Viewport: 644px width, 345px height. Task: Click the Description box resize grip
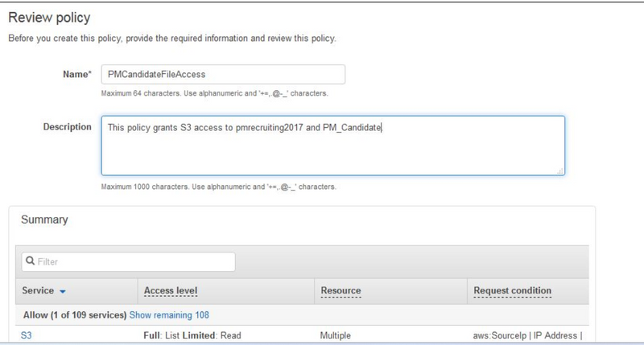(559, 170)
